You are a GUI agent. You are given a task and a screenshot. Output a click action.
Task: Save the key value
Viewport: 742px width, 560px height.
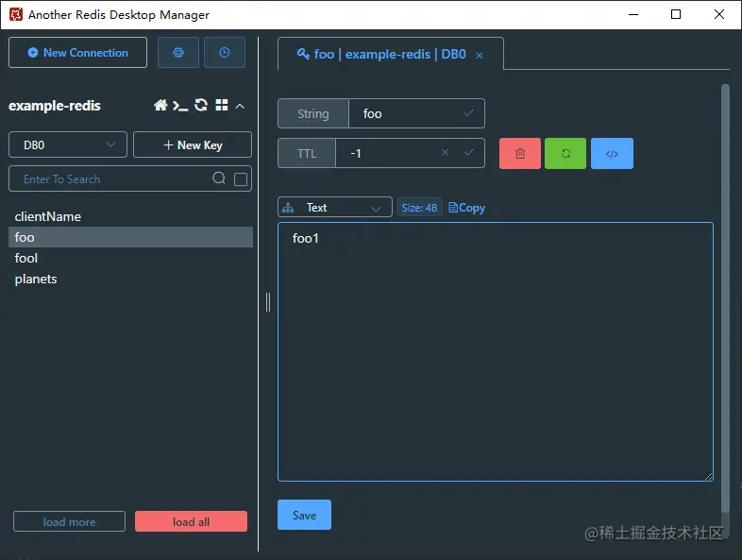coord(304,515)
